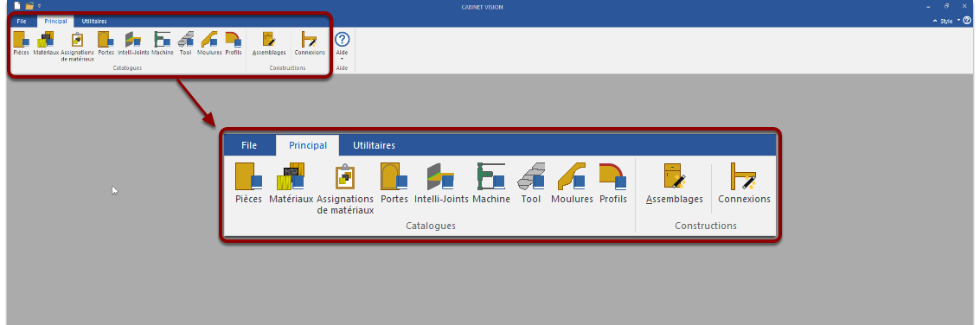
Task: Open the File tab in the small top ribbon
Action: pyautogui.click(x=22, y=22)
